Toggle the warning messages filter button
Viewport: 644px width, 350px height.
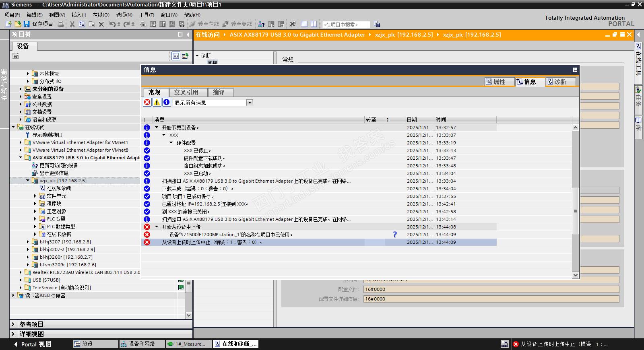click(x=157, y=102)
